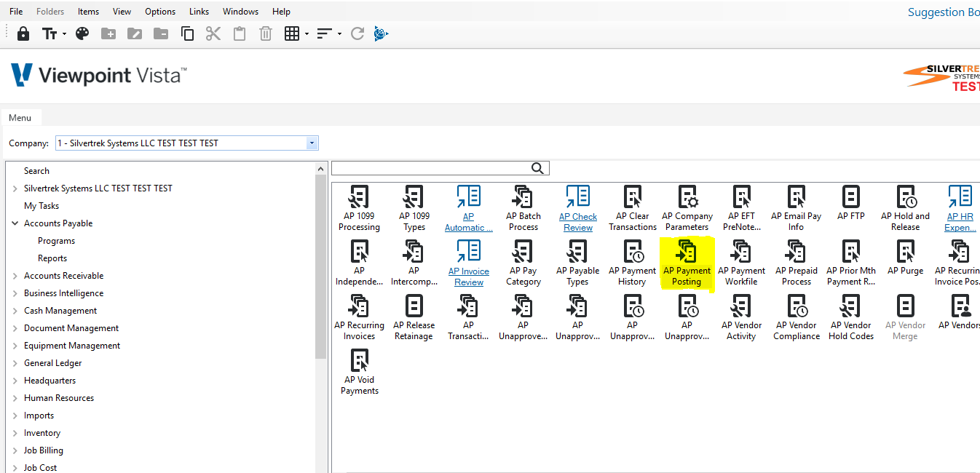Expand the Cash Management tree node
This screenshot has width=980, height=473.
point(15,311)
